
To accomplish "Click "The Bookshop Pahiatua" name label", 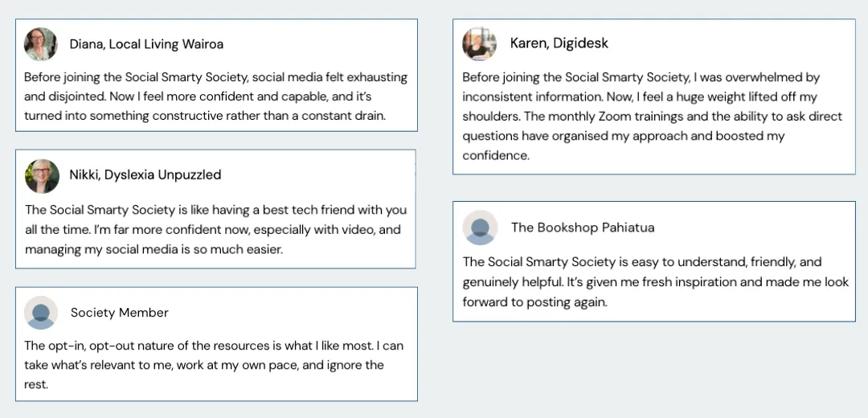I will point(583,227).
